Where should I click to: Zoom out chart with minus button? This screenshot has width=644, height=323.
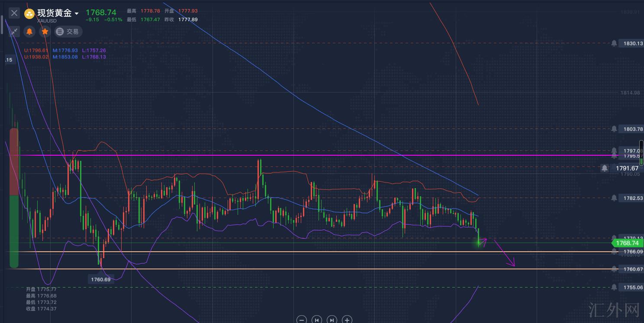click(x=302, y=320)
